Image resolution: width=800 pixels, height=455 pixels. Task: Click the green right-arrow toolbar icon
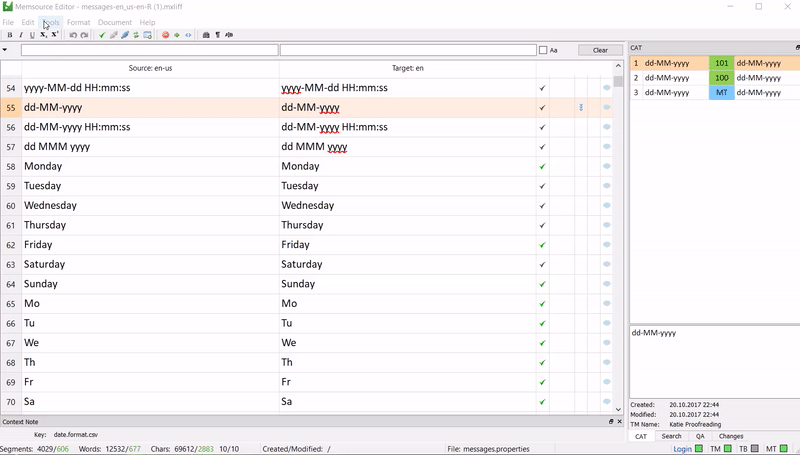tap(177, 35)
